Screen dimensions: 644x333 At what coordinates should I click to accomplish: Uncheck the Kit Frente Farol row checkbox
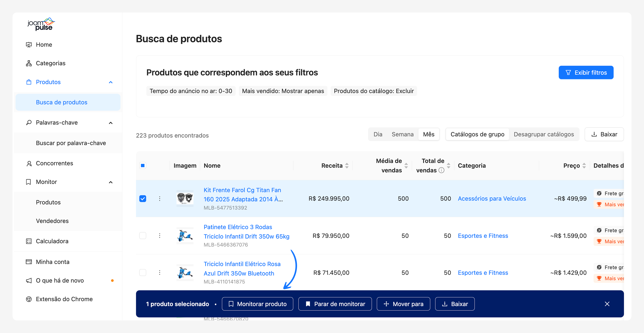pos(143,198)
